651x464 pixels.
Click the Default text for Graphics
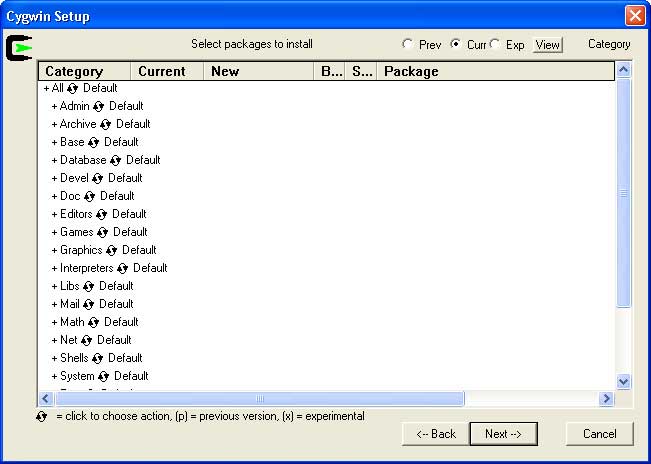click(139, 250)
